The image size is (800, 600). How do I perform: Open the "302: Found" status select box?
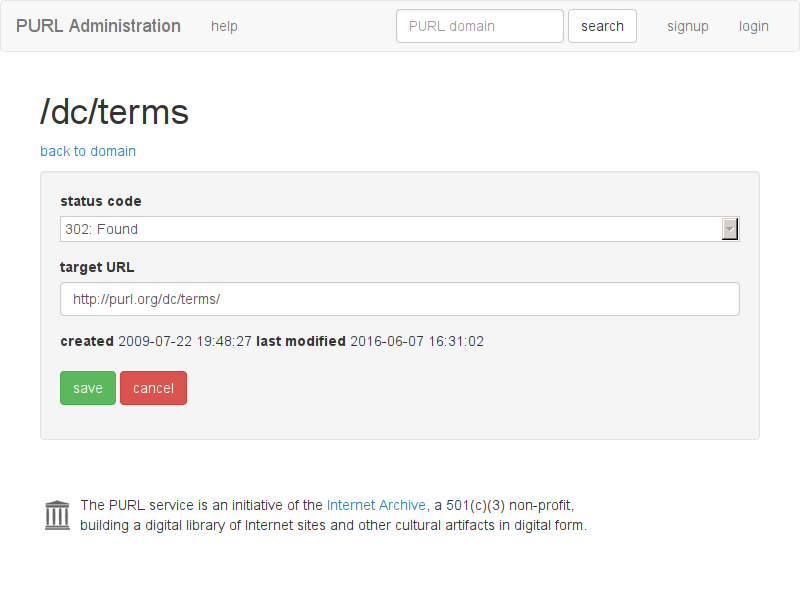tap(390, 229)
